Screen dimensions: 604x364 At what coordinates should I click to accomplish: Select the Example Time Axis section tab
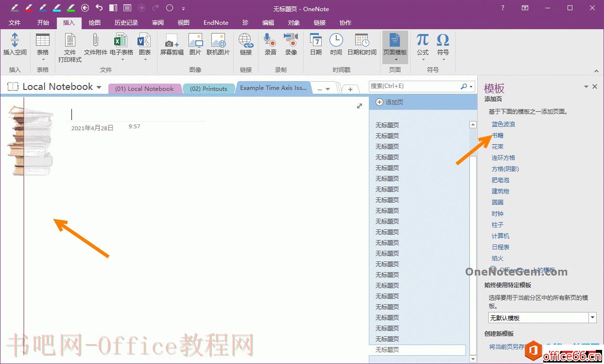pyautogui.click(x=273, y=88)
